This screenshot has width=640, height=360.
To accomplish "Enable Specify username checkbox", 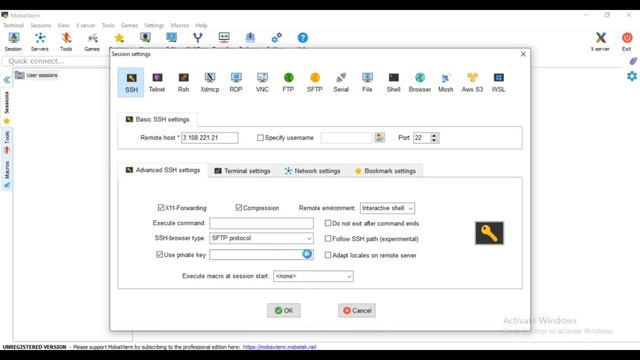I will click(x=260, y=138).
